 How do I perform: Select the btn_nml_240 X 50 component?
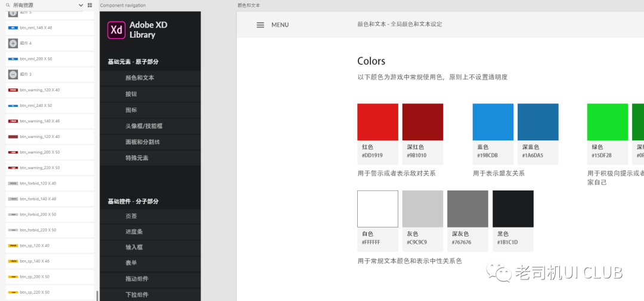[x=49, y=106]
